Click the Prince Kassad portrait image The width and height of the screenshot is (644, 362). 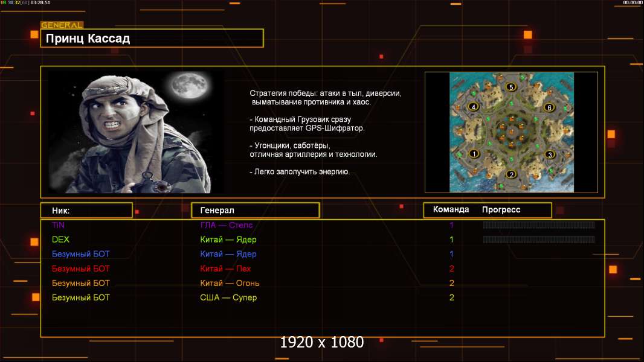136,132
